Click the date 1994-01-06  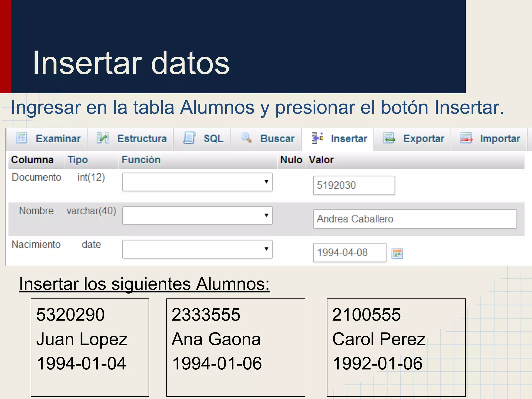217,363
